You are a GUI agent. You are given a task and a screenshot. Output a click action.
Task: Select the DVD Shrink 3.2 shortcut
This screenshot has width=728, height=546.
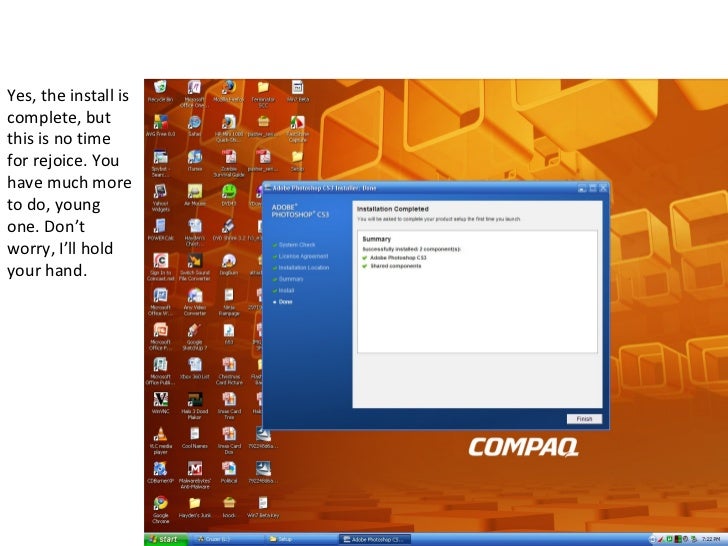point(228,229)
